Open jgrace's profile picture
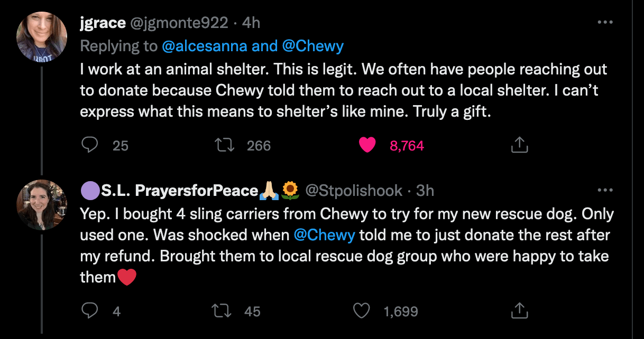This screenshot has height=339, width=644. 42,36
